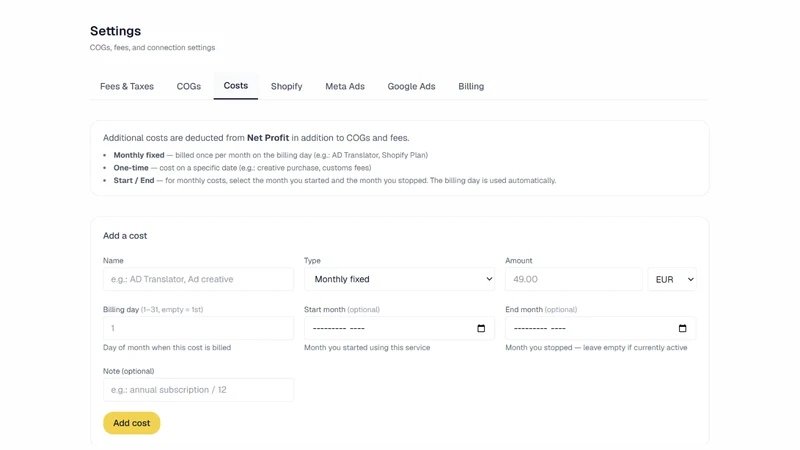Click the Settings page heading
This screenshot has height=450, width=800.
(x=115, y=31)
